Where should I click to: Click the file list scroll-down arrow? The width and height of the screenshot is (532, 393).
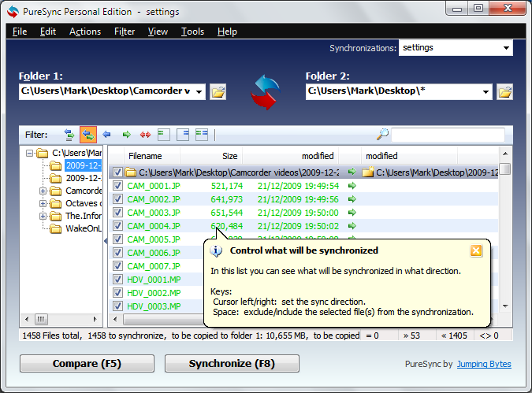click(505, 306)
